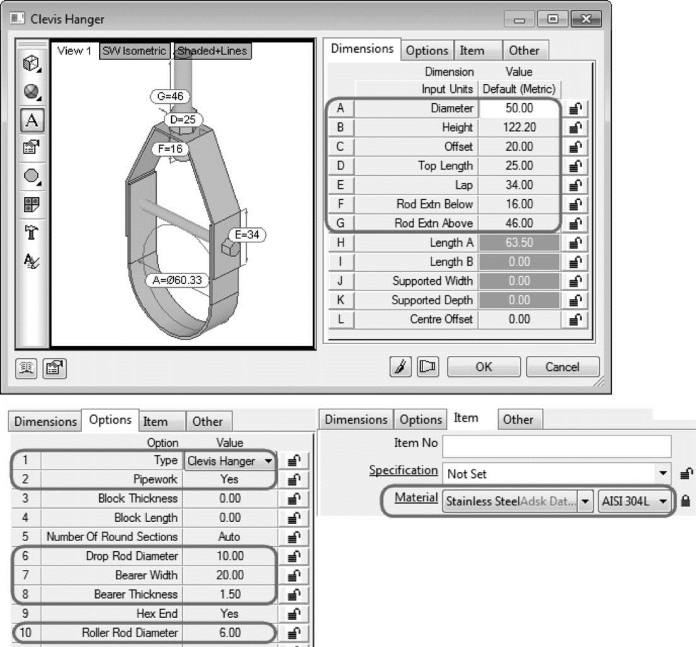Toggle lock for Centre Offset row
This screenshot has height=647, width=696.
pos(575,320)
